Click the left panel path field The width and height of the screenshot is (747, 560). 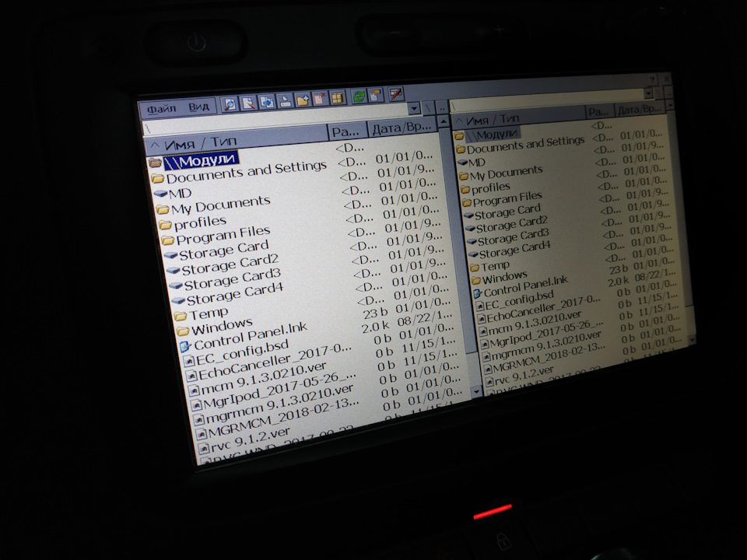275,120
